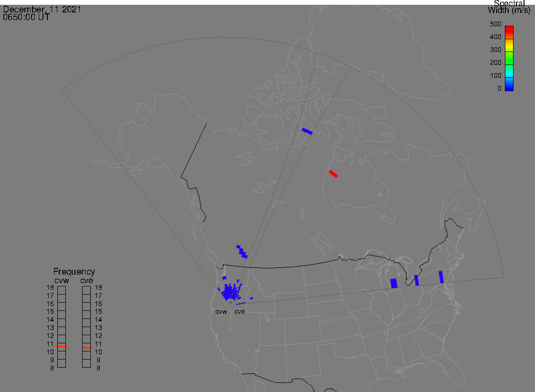Click the 'cve' heading in the Frequency legend
This screenshot has width=535, height=392.
click(86, 281)
